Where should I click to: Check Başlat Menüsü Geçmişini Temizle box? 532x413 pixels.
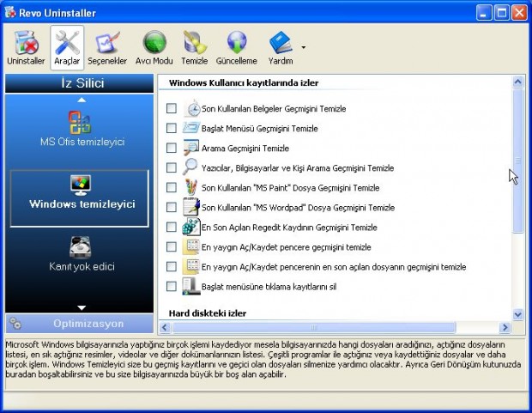pos(172,128)
